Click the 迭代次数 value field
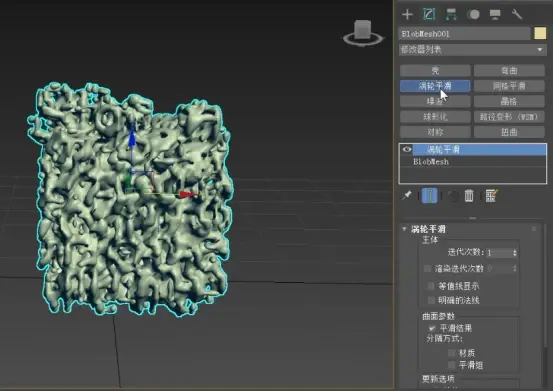The image size is (554, 392). click(x=499, y=253)
